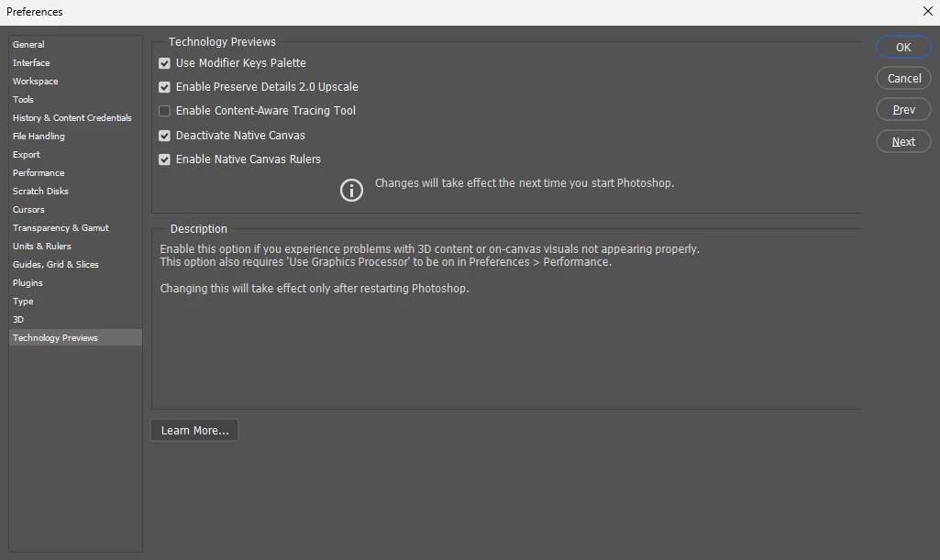Image resolution: width=940 pixels, height=560 pixels.
Task: Click the Technology Previews group heading
Action: (x=222, y=42)
